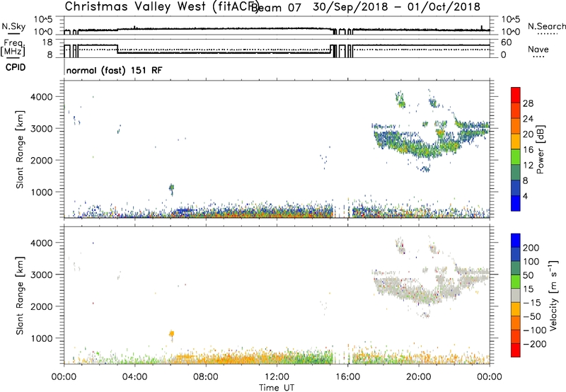
Task: Click the '08:00' time axis label
Action: pyautogui.click(x=206, y=377)
